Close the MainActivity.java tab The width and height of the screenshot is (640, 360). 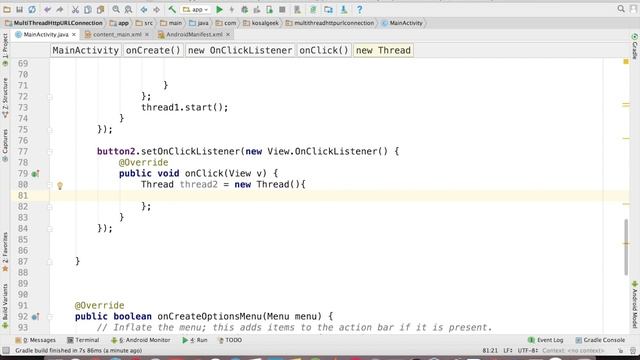click(x=74, y=35)
